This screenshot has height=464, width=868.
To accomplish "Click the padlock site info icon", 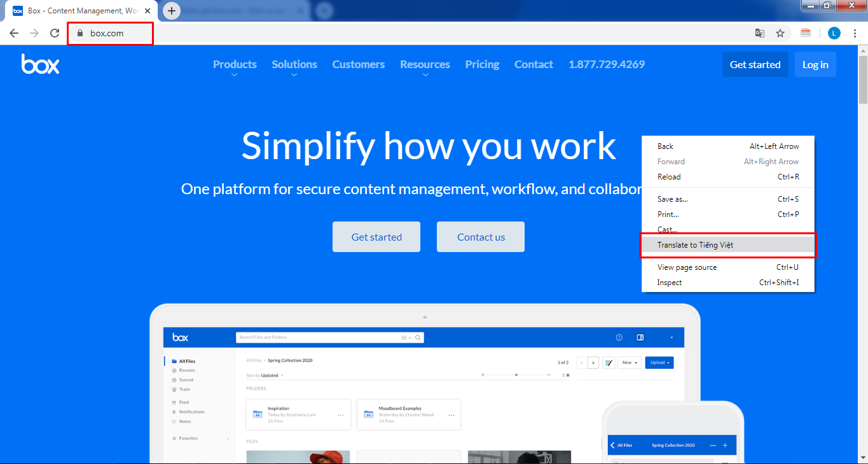I will [79, 33].
